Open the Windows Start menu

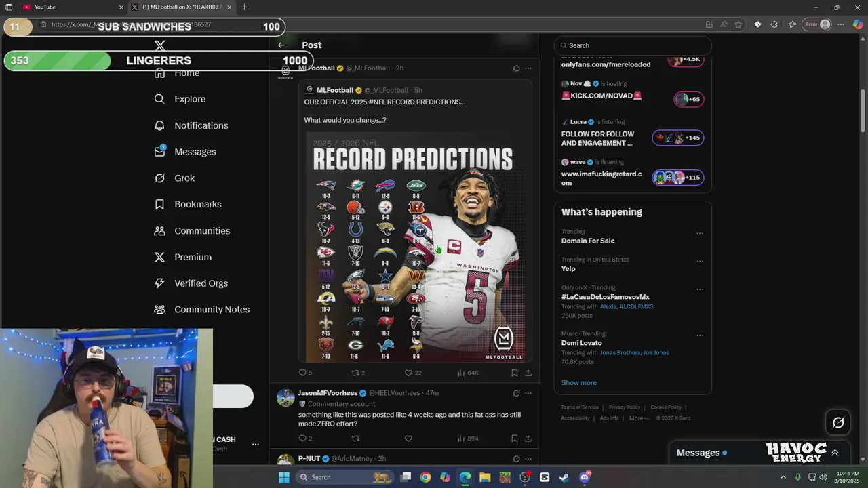[284, 477]
